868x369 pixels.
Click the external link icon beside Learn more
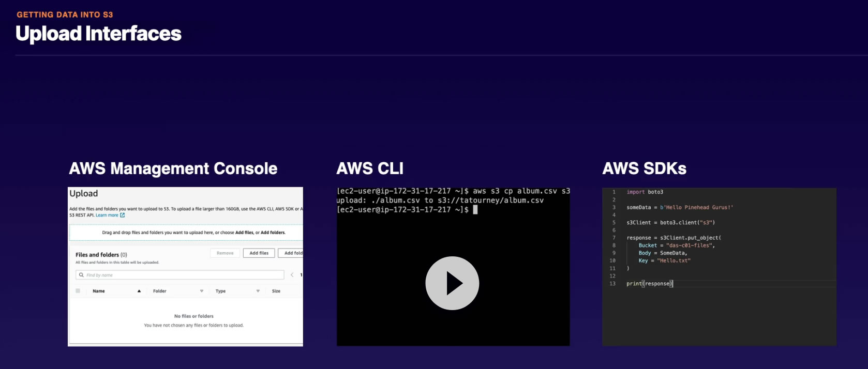point(123,215)
